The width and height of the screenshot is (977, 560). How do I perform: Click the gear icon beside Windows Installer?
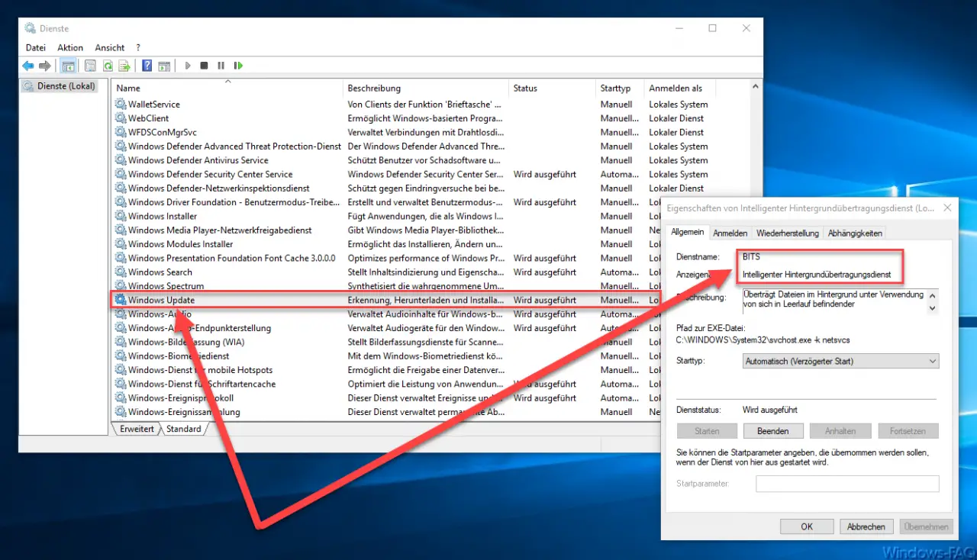tap(121, 216)
